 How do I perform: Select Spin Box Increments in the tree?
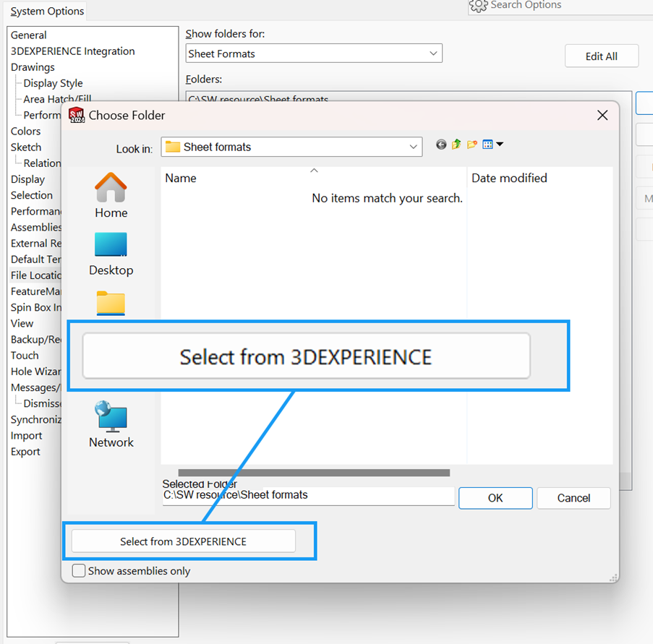coord(36,307)
